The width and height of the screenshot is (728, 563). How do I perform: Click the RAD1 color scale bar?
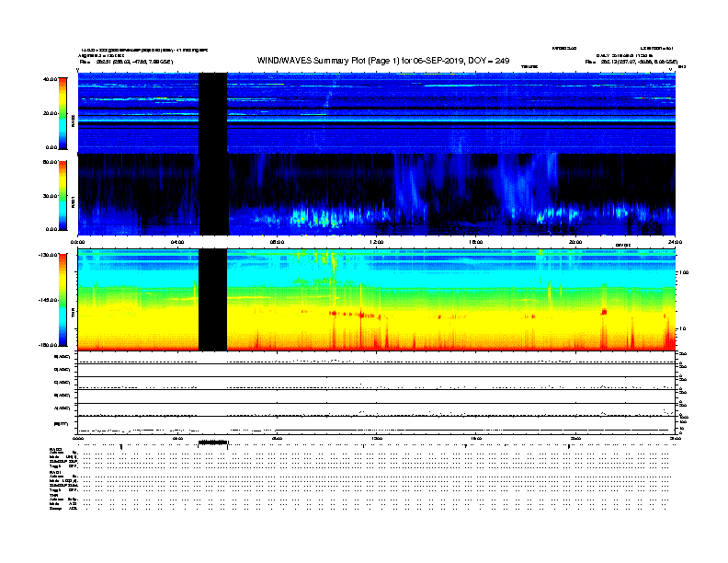coord(63,195)
